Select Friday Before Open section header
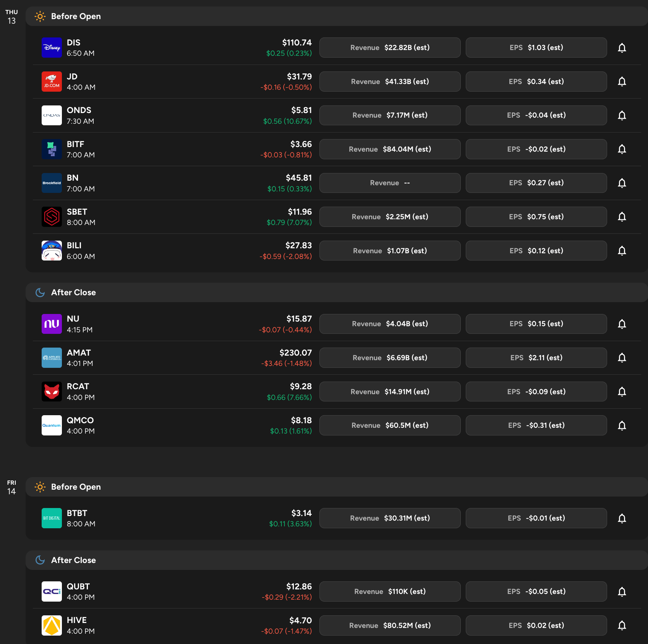The width and height of the screenshot is (648, 644). (337, 487)
